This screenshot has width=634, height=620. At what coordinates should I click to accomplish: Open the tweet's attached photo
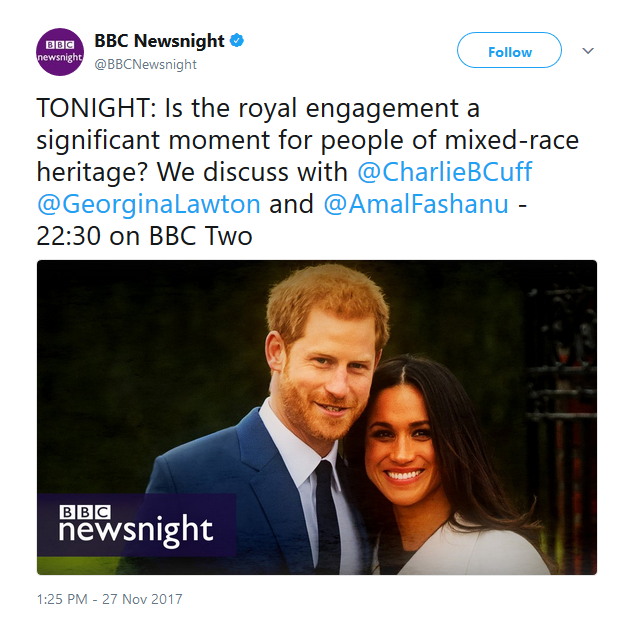click(x=317, y=417)
